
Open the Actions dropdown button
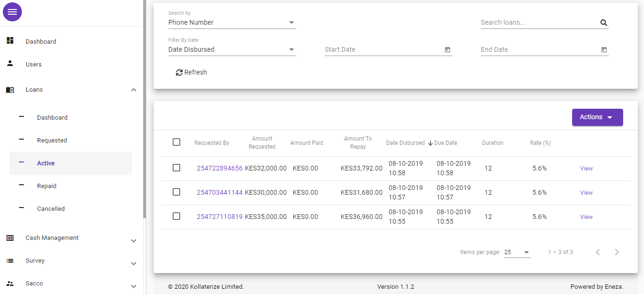point(597,117)
